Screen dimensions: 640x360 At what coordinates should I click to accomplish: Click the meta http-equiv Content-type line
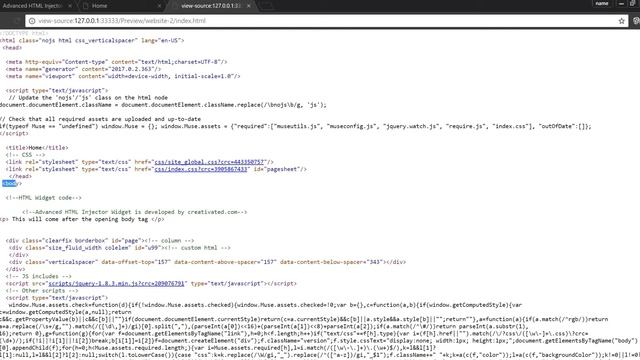(x=116, y=62)
